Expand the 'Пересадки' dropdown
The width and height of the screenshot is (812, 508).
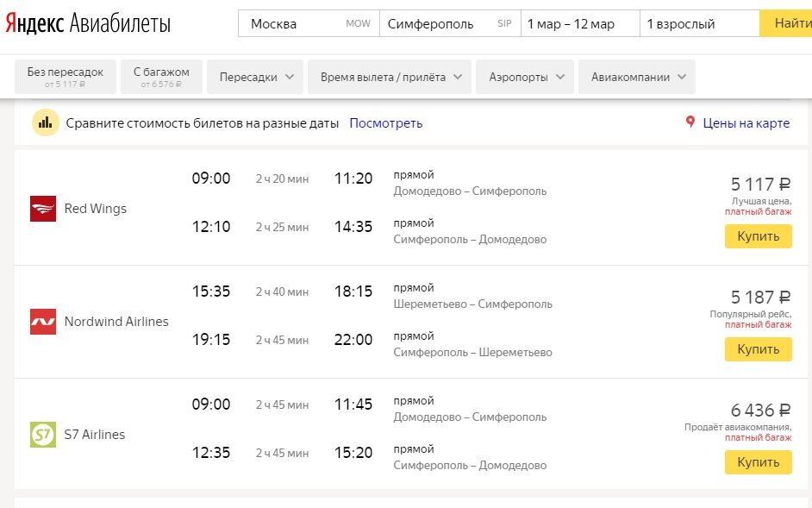[255, 77]
